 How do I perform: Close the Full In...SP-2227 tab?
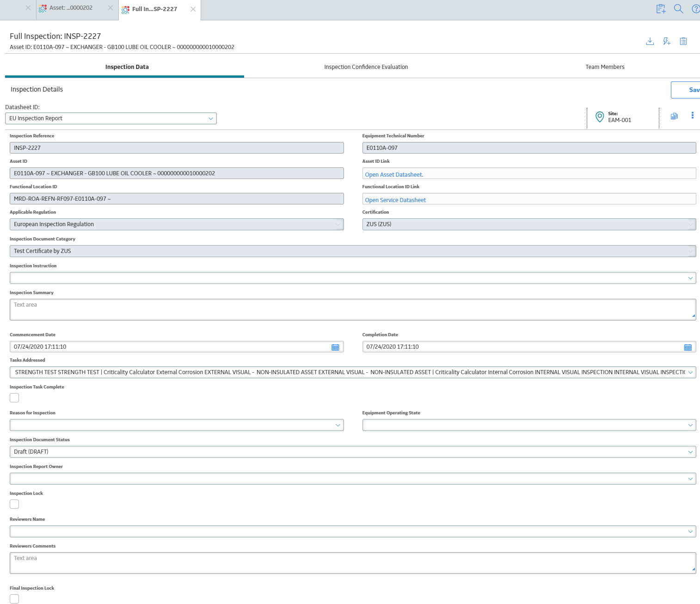click(193, 9)
